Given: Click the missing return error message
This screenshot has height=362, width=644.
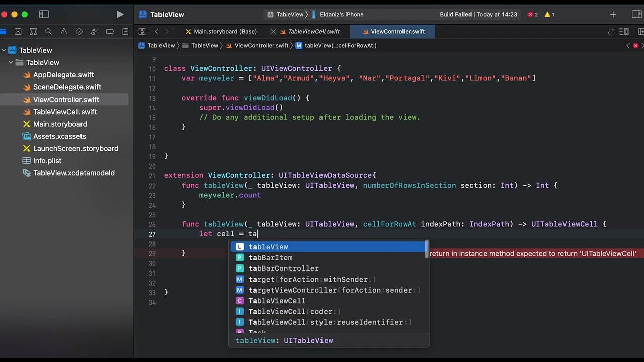Looking at the screenshot, I should point(533,253).
